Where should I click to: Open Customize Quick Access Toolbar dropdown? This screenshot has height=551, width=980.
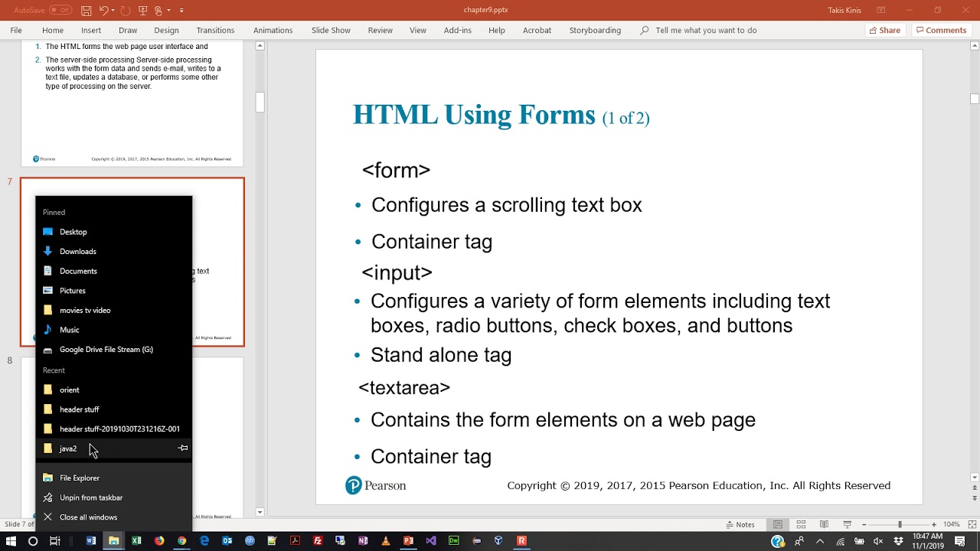click(181, 11)
